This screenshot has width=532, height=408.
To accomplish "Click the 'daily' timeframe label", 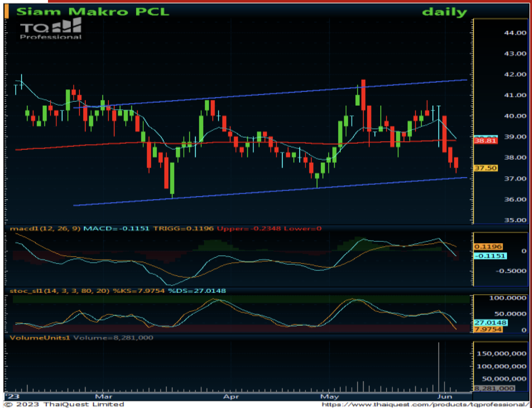I will (445, 12).
